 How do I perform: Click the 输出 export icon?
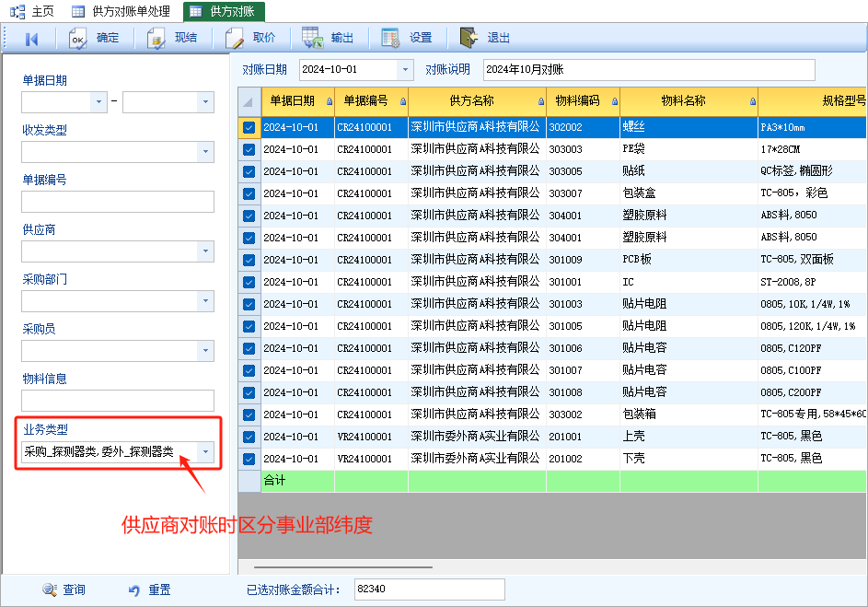pos(312,38)
